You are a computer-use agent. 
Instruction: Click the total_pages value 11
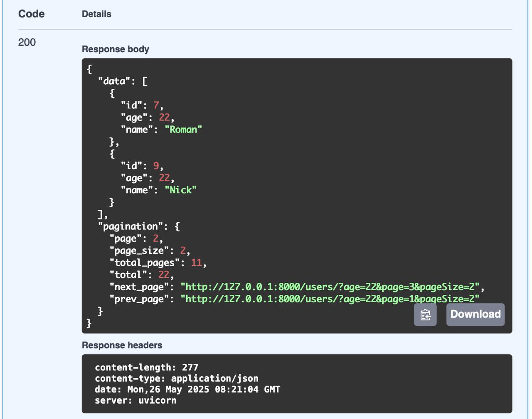click(196, 263)
